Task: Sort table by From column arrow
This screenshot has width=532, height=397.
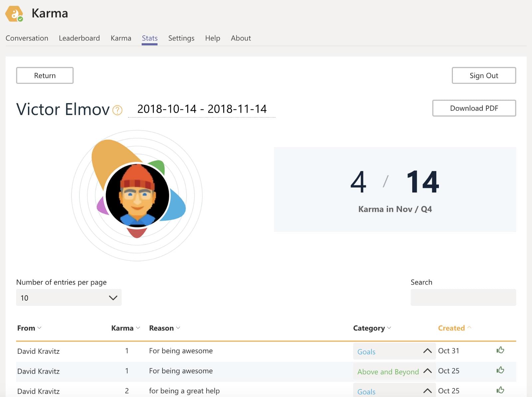Action: [x=39, y=328]
